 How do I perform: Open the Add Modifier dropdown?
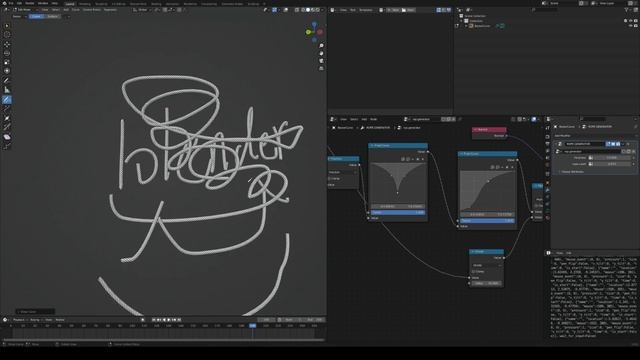pos(562,136)
